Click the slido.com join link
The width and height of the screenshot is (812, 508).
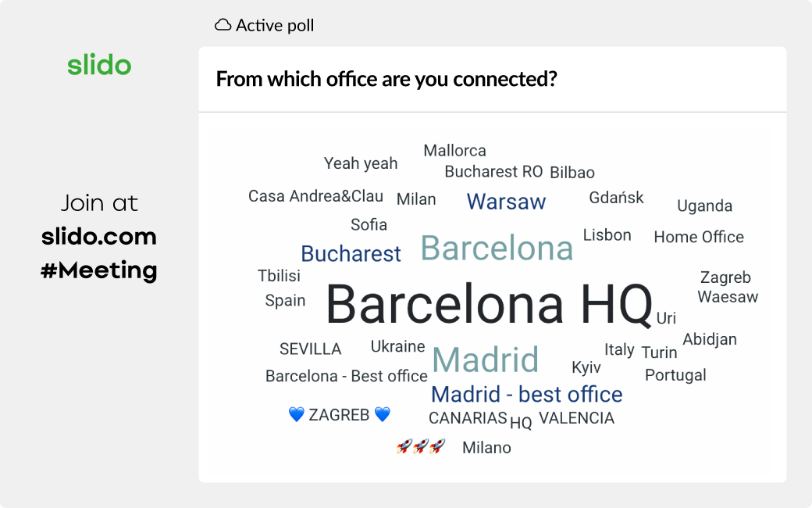(x=99, y=236)
